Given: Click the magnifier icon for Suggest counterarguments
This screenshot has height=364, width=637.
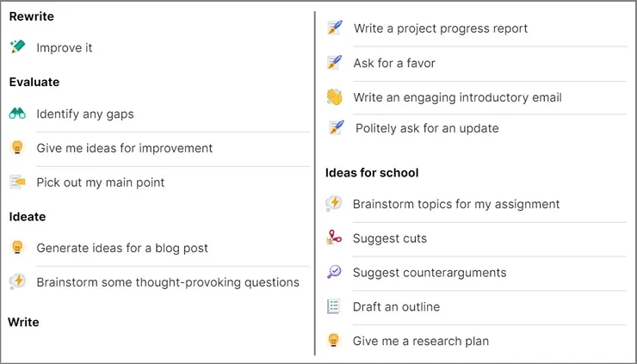Looking at the screenshot, I should tap(335, 273).
